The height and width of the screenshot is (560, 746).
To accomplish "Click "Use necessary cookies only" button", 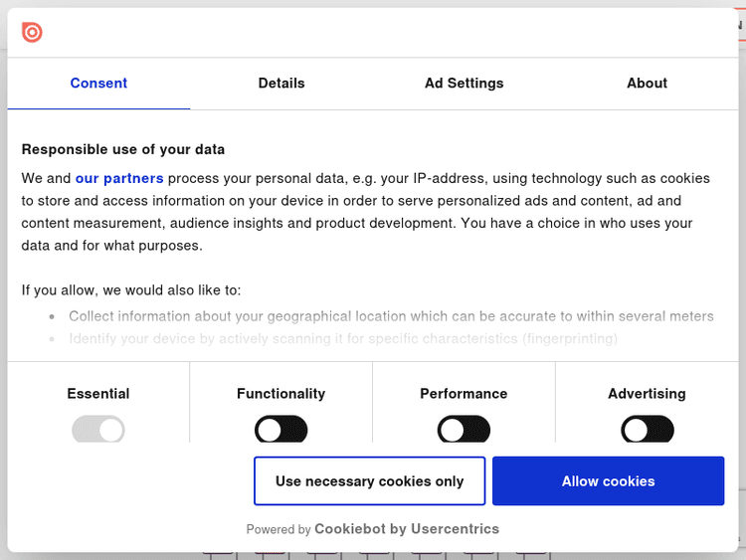I will click(x=369, y=481).
